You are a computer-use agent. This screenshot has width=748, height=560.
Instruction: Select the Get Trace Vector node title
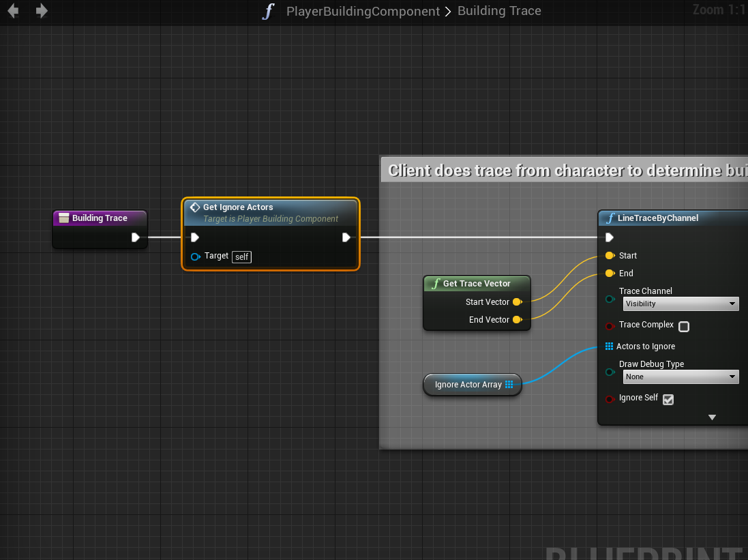(477, 284)
